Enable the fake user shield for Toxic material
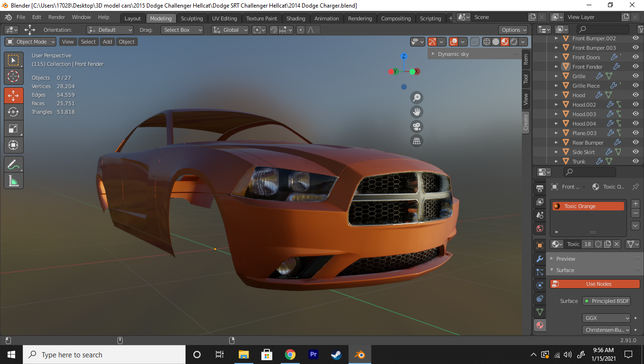This screenshot has width=644, height=364. pos(599,244)
